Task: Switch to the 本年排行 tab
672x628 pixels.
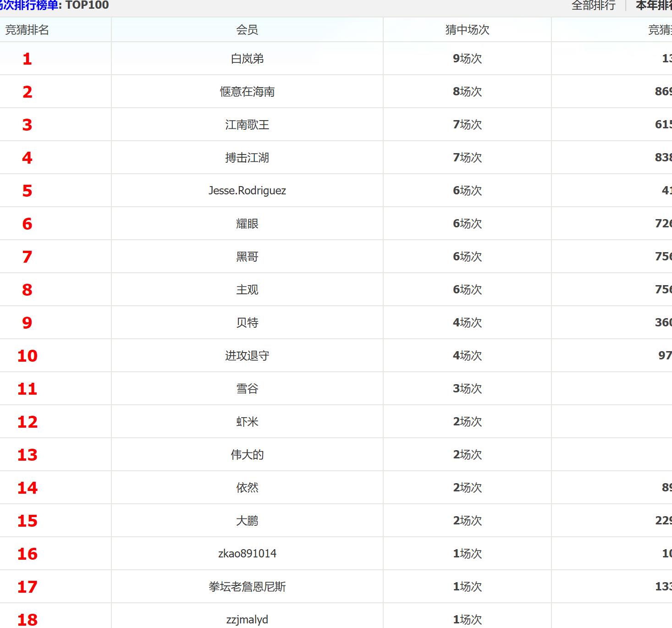Action: [x=654, y=6]
